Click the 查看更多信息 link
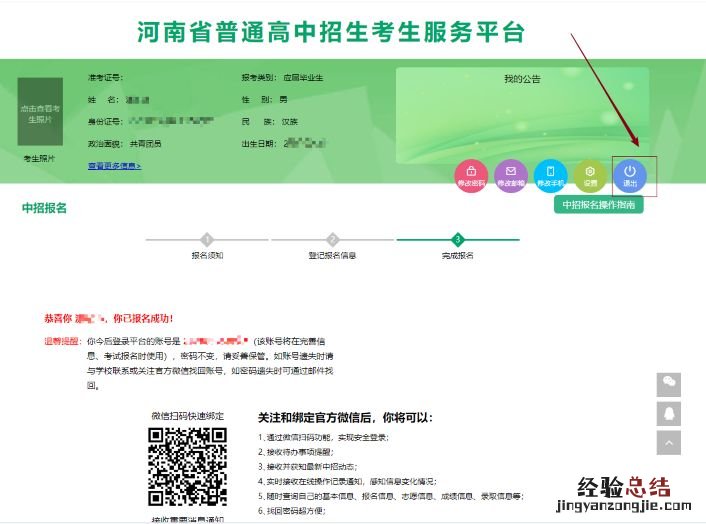Image resolution: width=706 pixels, height=524 pixels. pos(114,165)
